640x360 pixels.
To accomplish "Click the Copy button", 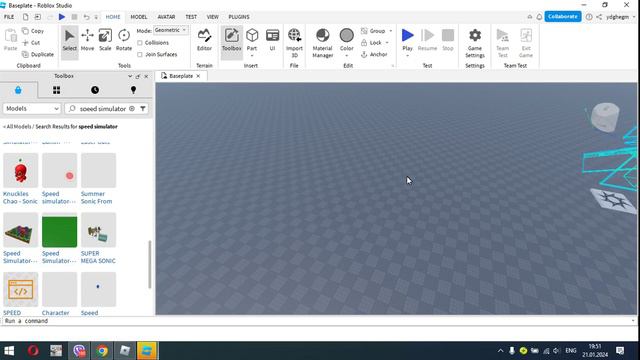I will (33, 31).
